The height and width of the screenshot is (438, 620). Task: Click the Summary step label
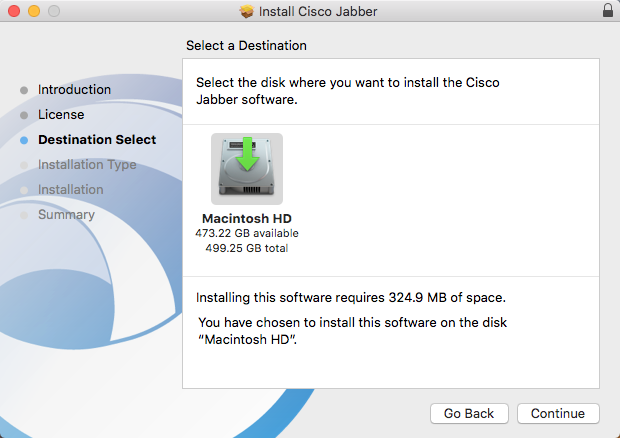pos(66,215)
